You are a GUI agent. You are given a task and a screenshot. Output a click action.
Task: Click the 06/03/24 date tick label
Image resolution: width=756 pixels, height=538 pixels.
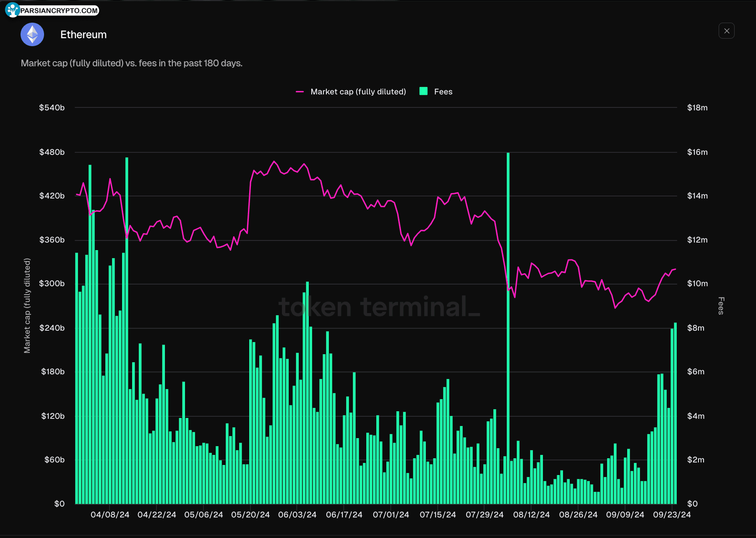[x=297, y=514]
